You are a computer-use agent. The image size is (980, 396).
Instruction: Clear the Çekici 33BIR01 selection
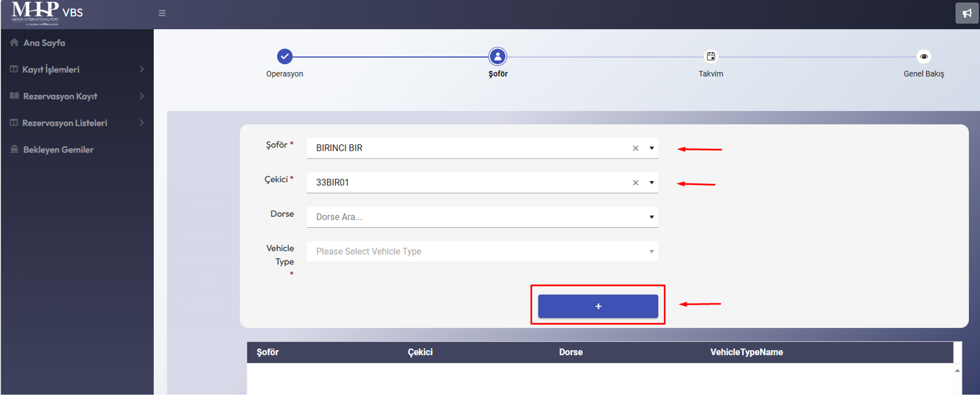point(635,183)
